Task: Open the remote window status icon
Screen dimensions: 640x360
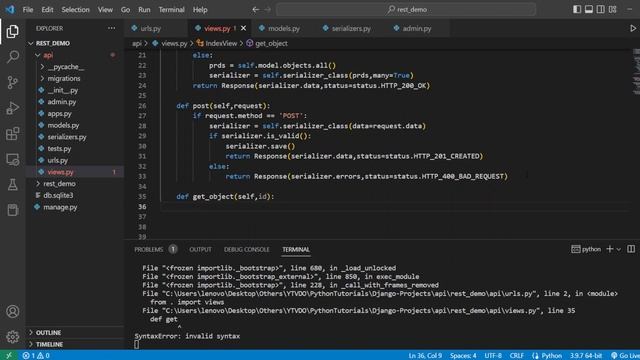Action: pyautogui.click(x=9, y=356)
